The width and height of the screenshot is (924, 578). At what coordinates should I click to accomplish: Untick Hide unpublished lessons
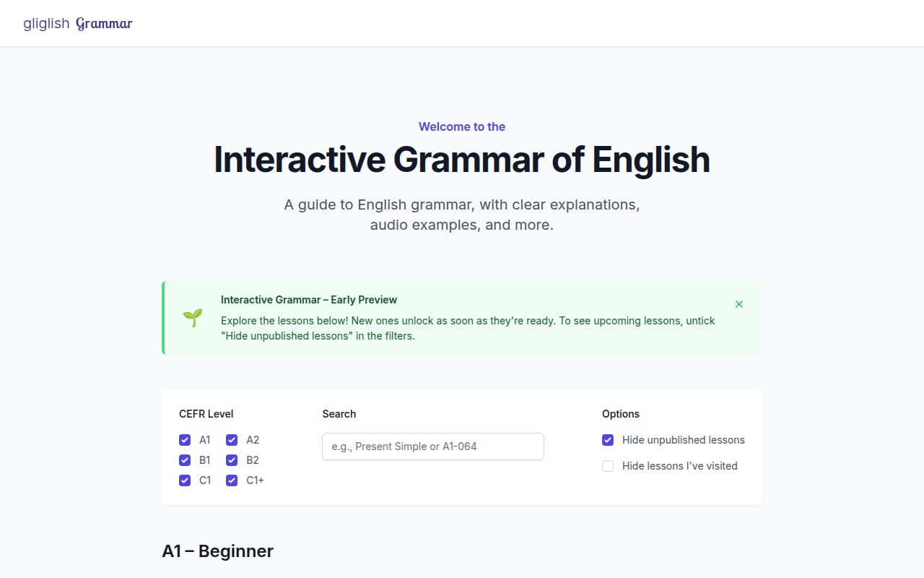(608, 440)
